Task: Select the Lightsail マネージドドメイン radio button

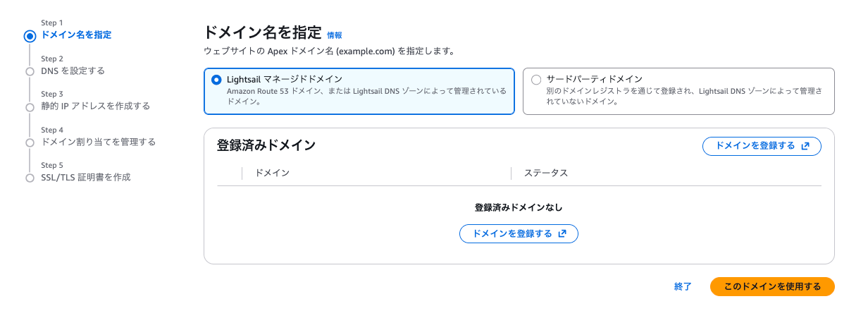Action: (x=216, y=80)
